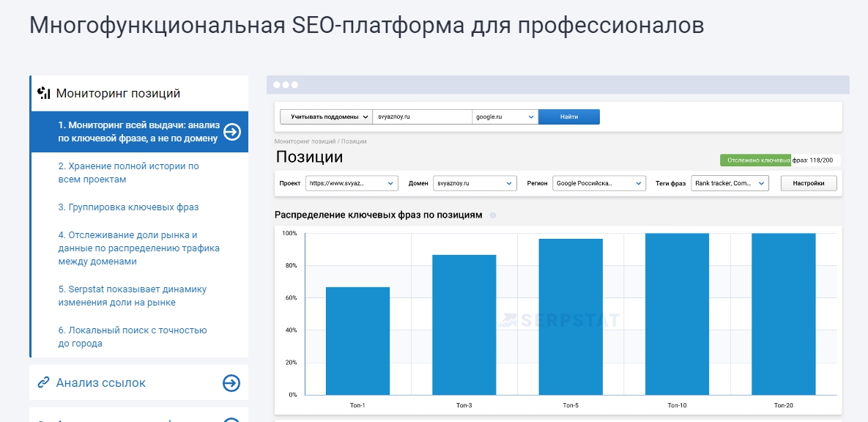The height and width of the screenshot is (422, 868).
Task: Open the Учитывать поддомены dropdown
Action: 326,116
